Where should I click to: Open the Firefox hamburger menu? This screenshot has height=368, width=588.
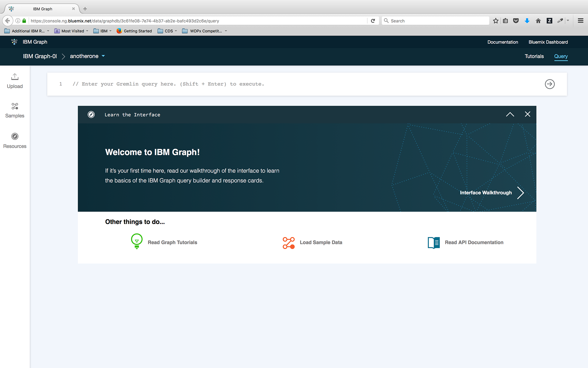tap(580, 21)
